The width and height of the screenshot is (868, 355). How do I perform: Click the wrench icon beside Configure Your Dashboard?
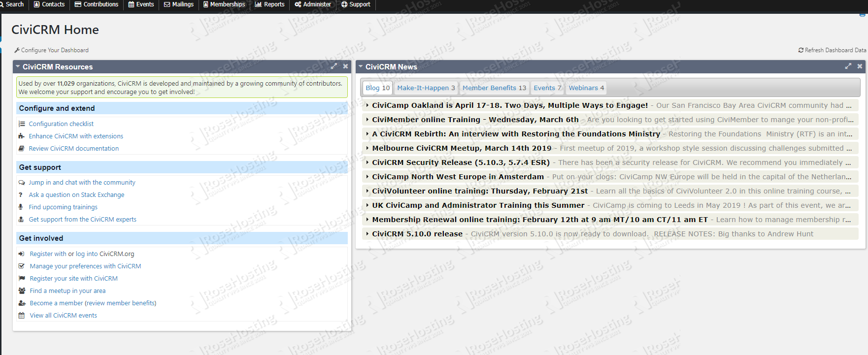tap(17, 50)
